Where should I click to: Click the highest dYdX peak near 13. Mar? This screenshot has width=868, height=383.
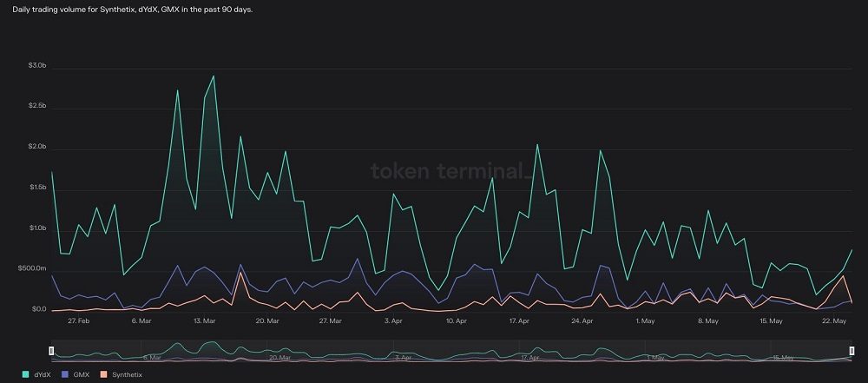point(214,76)
